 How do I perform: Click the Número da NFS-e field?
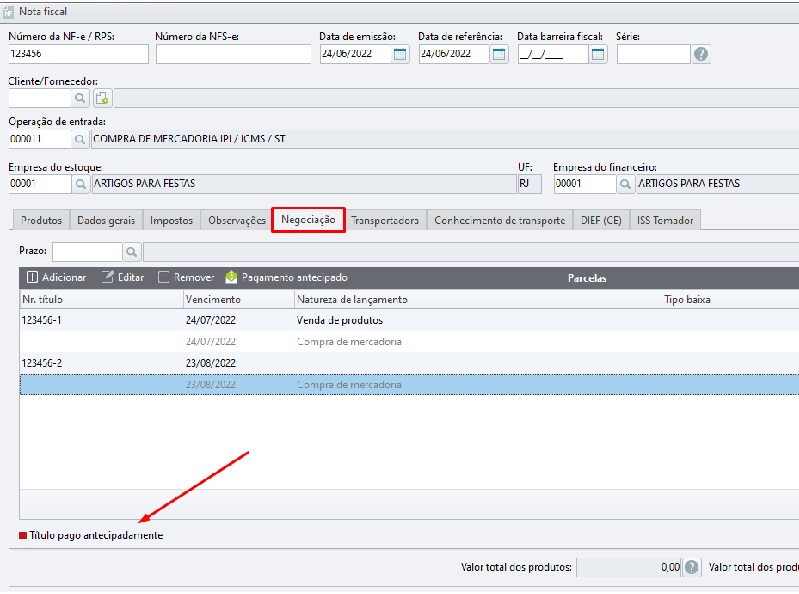233,54
